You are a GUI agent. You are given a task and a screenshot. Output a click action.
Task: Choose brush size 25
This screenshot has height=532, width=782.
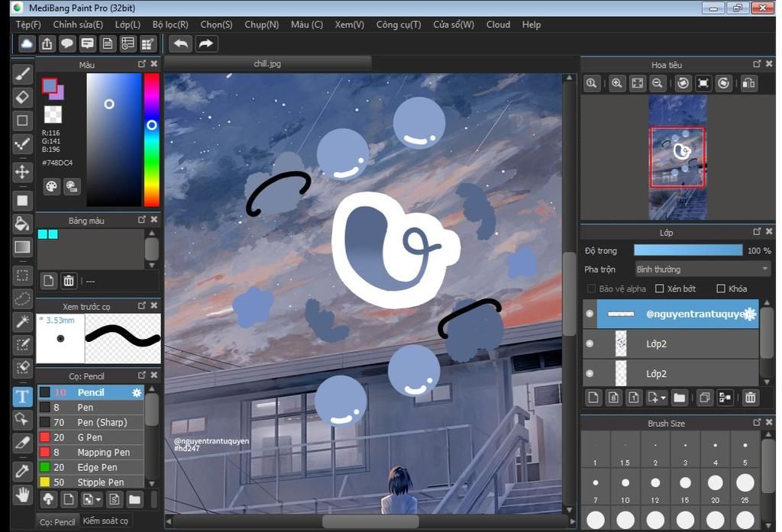coord(745,487)
